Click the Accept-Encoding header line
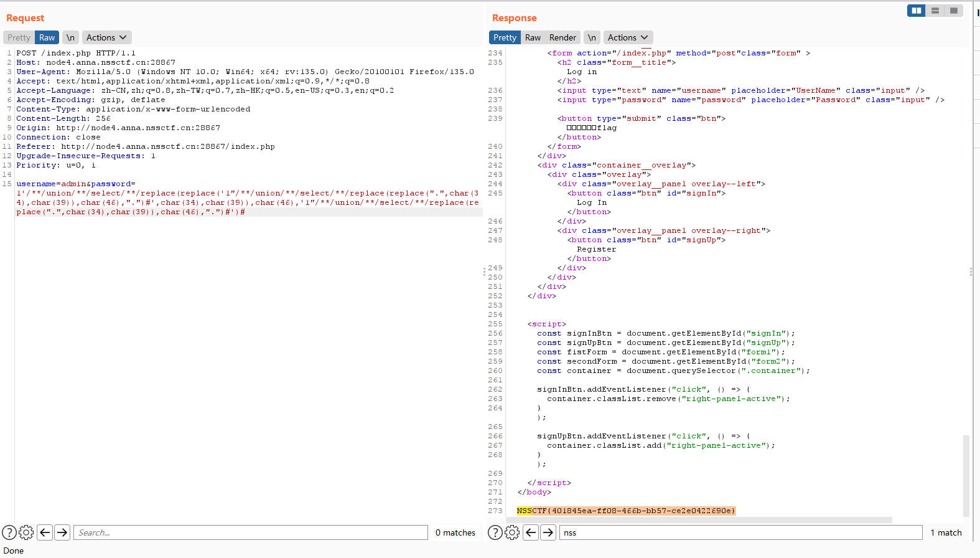The height and width of the screenshot is (558, 980). pyautogui.click(x=91, y=100)
